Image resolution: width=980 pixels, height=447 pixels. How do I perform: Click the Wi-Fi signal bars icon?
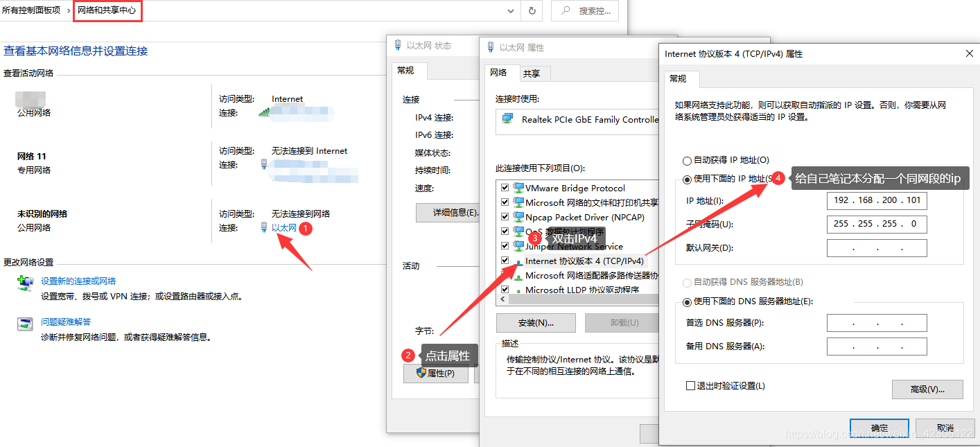click(263, 112)
